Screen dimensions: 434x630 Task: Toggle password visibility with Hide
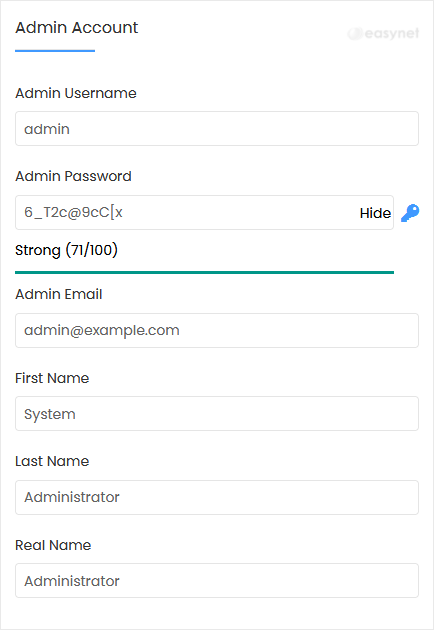tap(375, 213)
